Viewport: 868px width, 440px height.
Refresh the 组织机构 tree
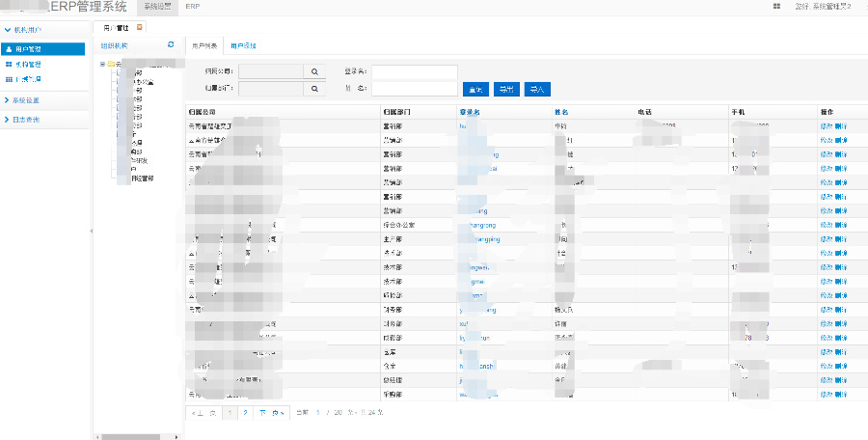pos(171,44)
